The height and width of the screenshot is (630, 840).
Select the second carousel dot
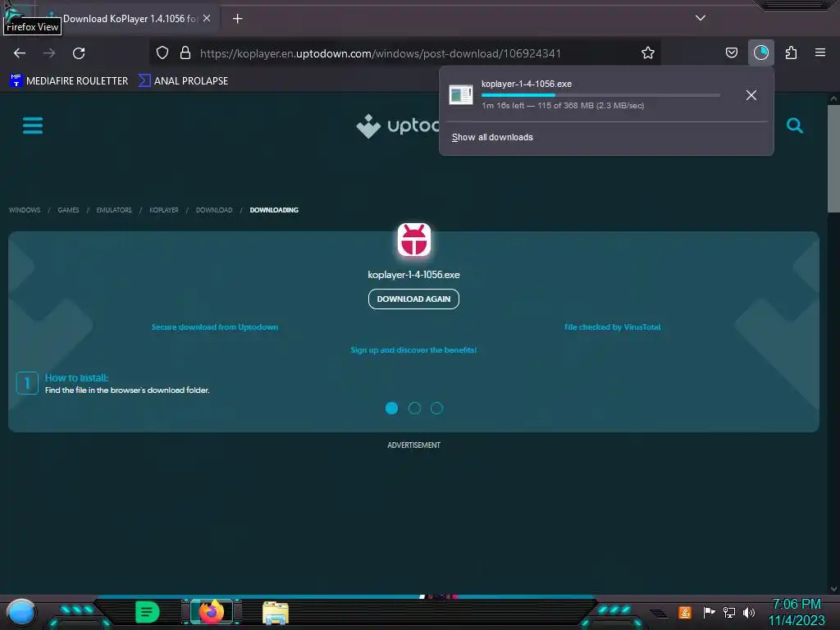coord(414,409)
